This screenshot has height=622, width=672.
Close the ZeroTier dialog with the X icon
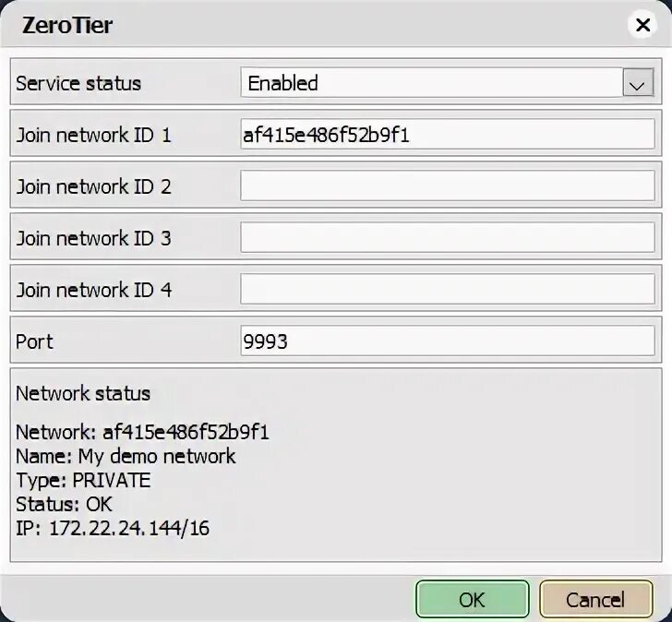coord(642,25)
